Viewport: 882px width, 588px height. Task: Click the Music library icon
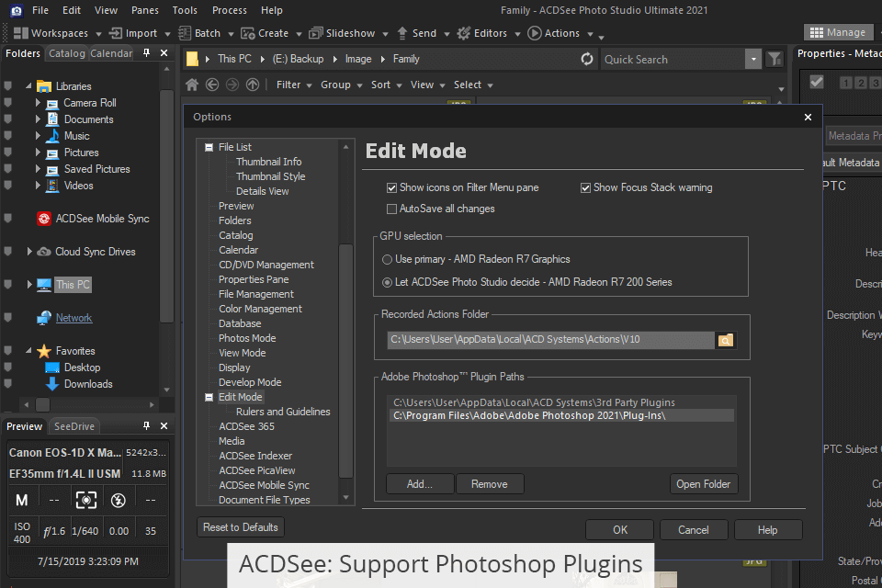52,136
